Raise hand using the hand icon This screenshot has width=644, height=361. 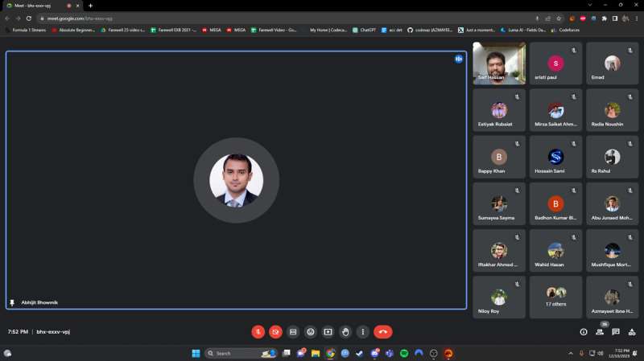coord(345,332)
